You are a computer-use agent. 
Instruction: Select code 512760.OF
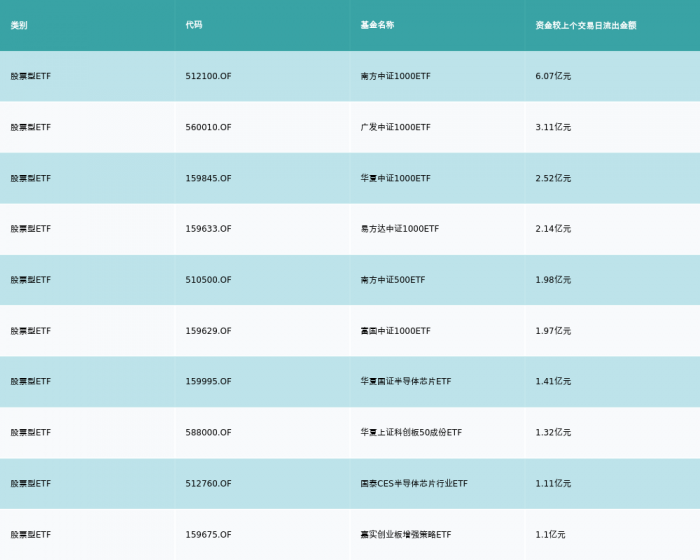(x=208, y=484)
